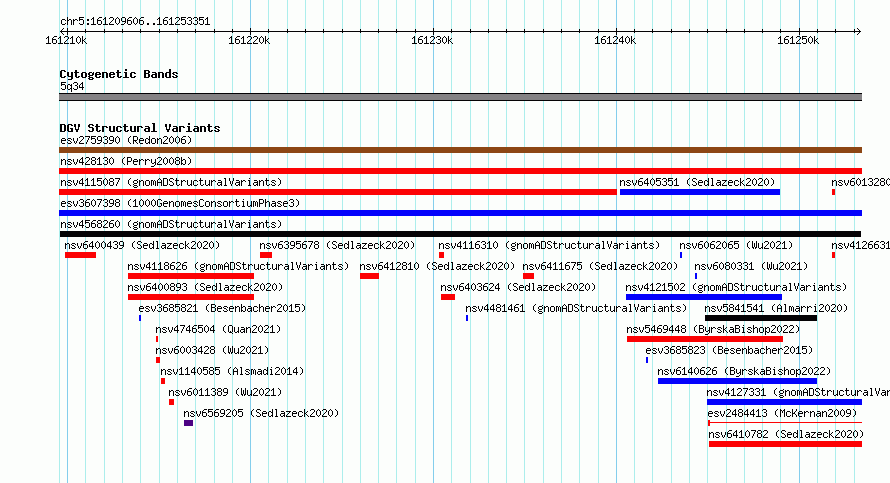
Task: Open nsv6403624 (Sedlazeck2020) label
Action: (x=518, y=287)
